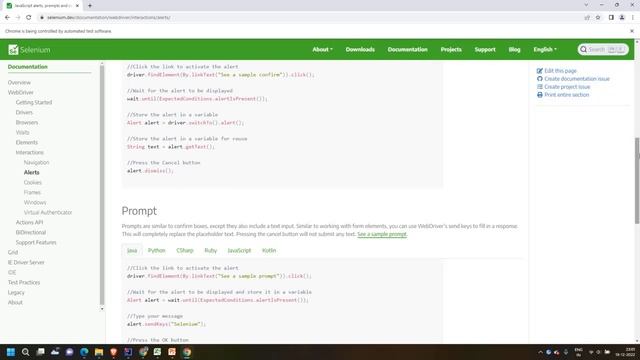Open Microsoft Edge from the taskbar
Screen dimensions: 640x360
click(x=84, y=352)
